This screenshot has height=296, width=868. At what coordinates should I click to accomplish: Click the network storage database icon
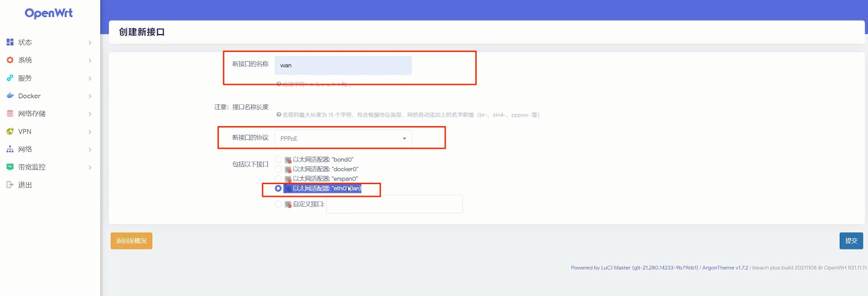click(10, 113)
